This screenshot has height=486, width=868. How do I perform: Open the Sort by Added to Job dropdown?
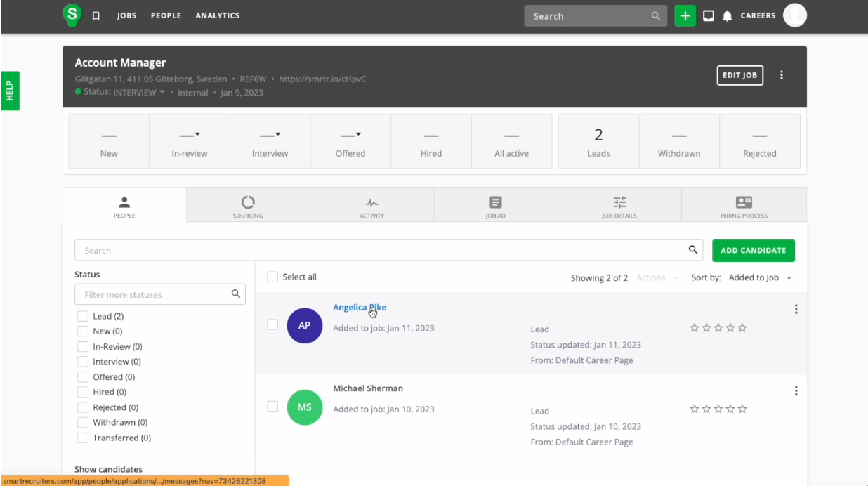pos(761,277)
